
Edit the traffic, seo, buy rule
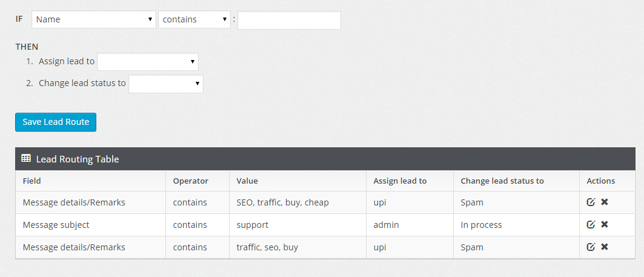(x=591, y=247)
